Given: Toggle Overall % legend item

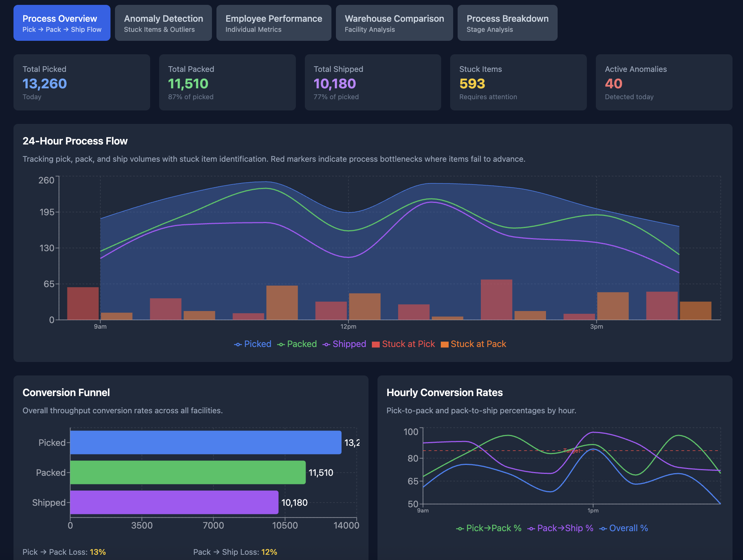Looking at the screenshot, I should [624, 528].
